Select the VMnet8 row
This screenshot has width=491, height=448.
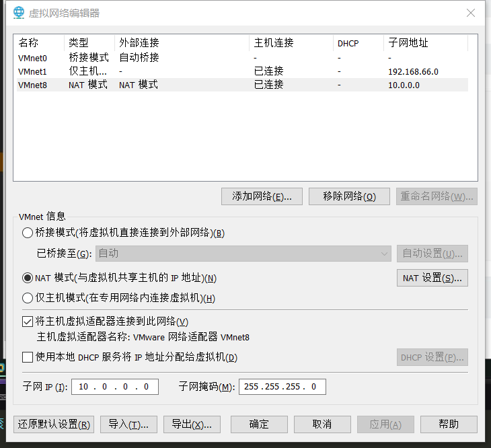(242, 85)
